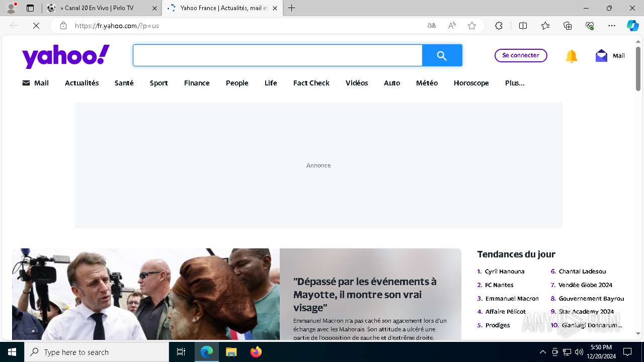Viewport: 644px width, 362px height.
Task: Go to the Actualités section
Action: point(82,83)
